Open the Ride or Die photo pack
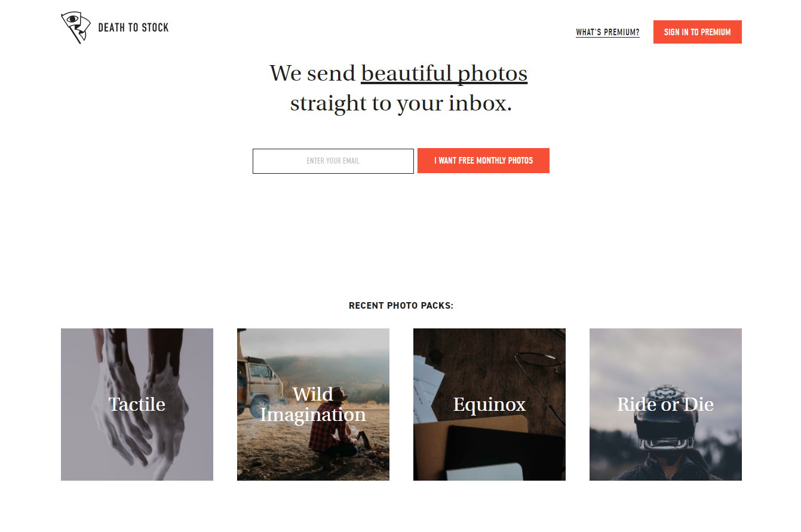 [x=665, y=404]
